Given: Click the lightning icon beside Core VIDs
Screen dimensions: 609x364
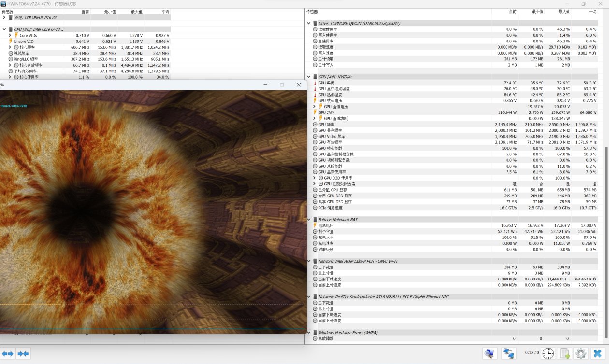Looking at the screenshot, I should pyautogui.click(x=16, y=35).
